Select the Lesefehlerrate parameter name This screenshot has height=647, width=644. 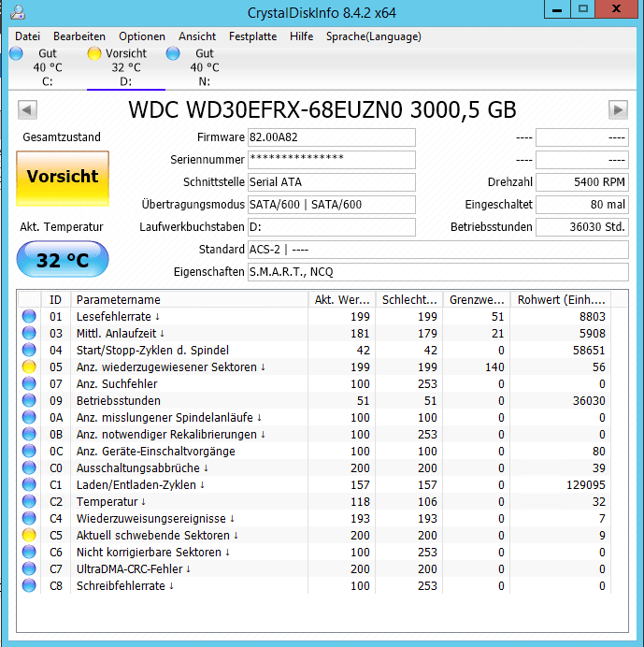click(118, 316)
